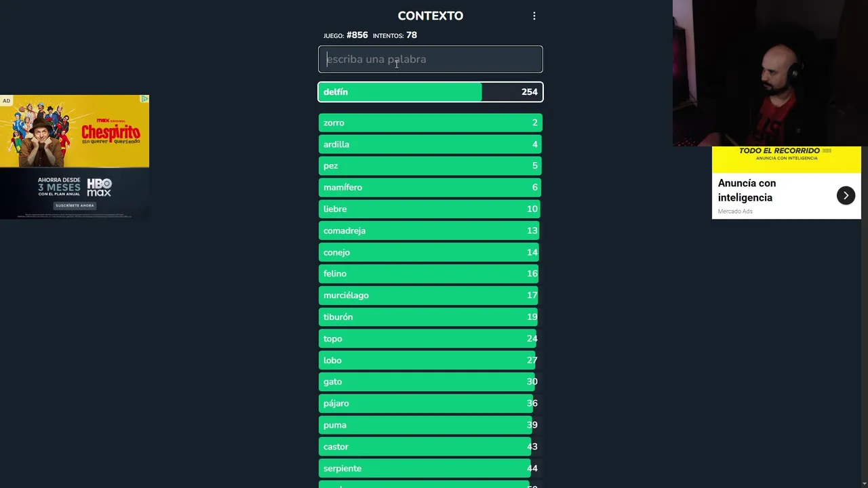Open the three-dot options menu
This screenshot has height=488, width=868.
pyautogui.click(x=534, y=16)
